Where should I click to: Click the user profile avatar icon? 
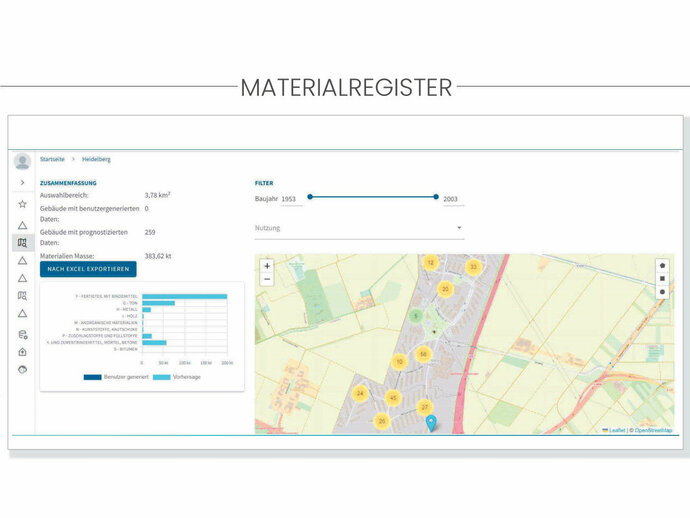click(x=22, y=162)
